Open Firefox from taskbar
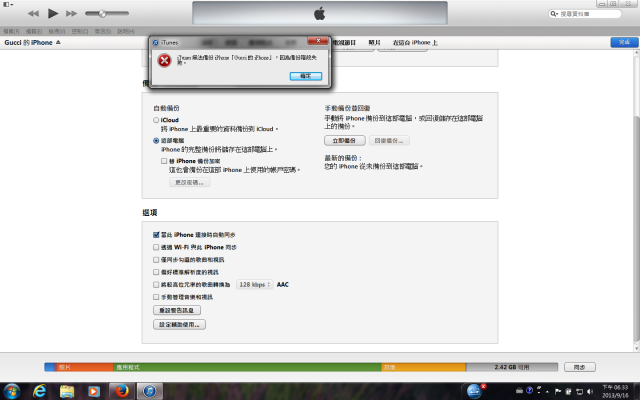 coord(122,391)
